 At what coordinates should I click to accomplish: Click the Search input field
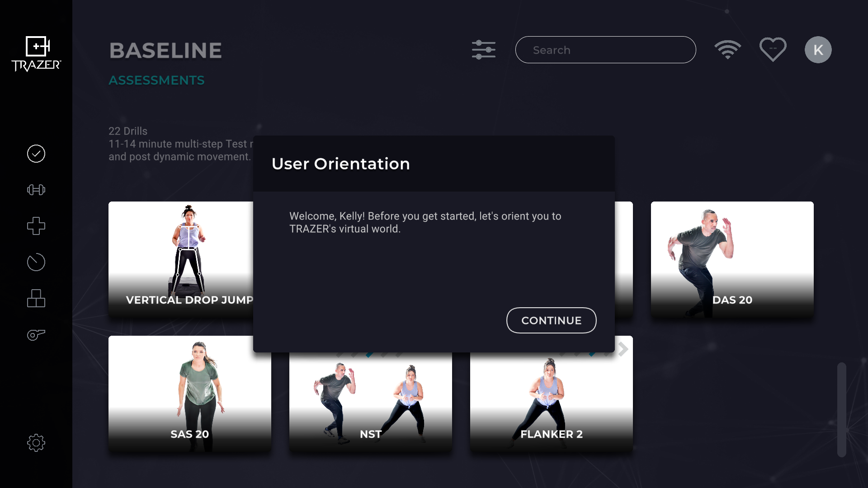click(606, 50)
